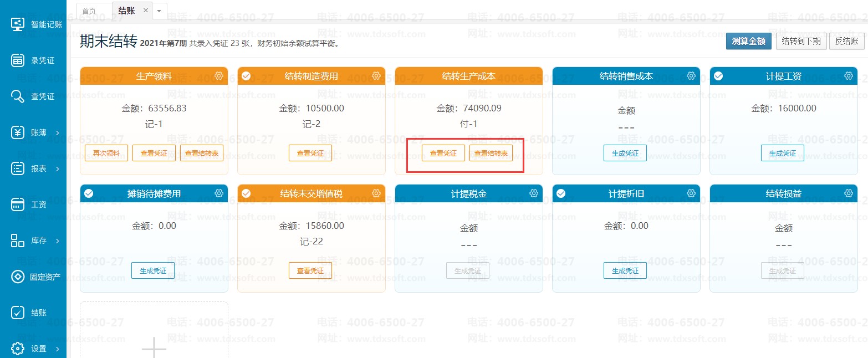Toggle the checkmark on 结转制造费用 card
Screen dimensions: 868x358
(x=247, y=76)
